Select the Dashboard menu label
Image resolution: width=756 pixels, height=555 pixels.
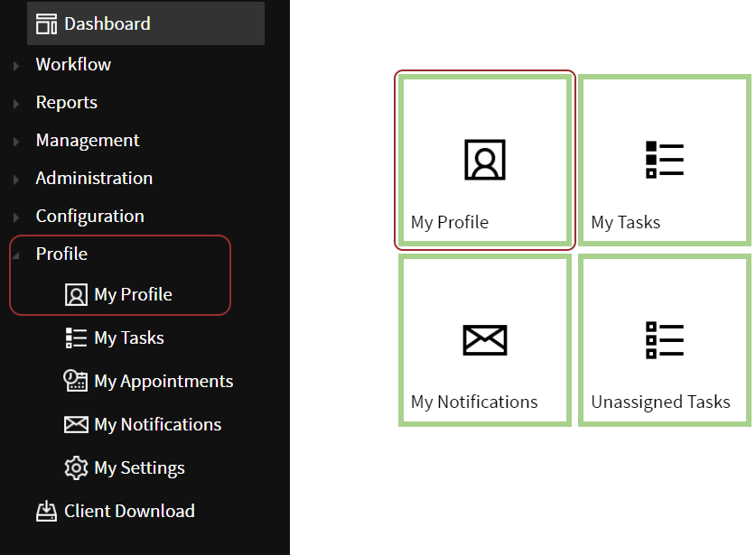click(x=107, y=24)
